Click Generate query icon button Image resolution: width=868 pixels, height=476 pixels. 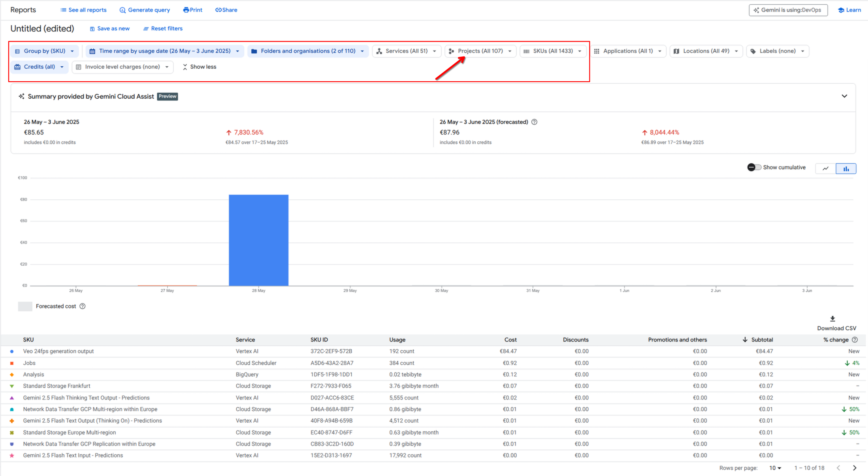coord(123,10)
